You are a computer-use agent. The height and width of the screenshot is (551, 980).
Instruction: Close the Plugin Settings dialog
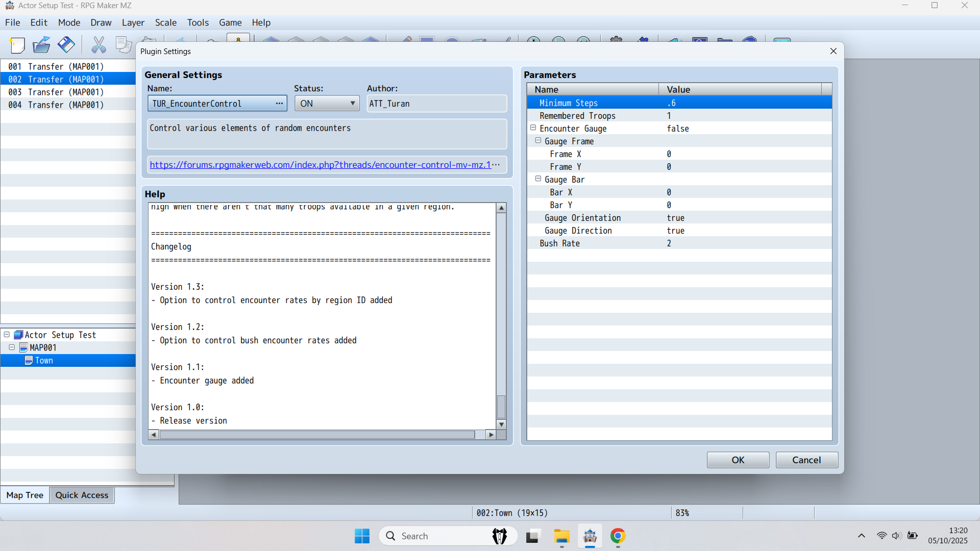point(834,51)
